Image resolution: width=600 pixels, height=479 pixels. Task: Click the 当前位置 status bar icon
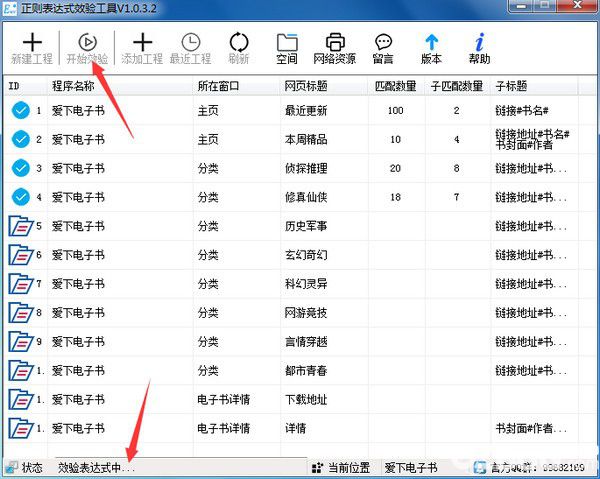(317, 468)
